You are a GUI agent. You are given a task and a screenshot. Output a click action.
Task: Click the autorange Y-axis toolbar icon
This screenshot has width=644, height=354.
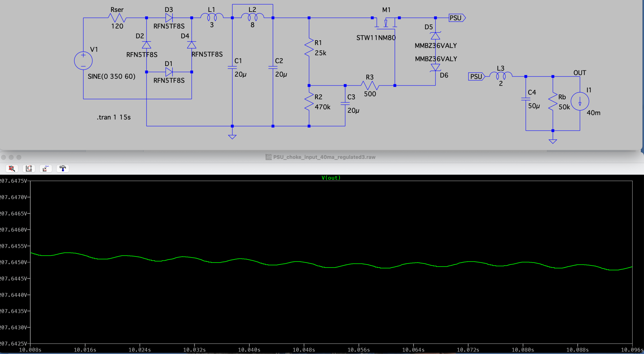point(29,169)
